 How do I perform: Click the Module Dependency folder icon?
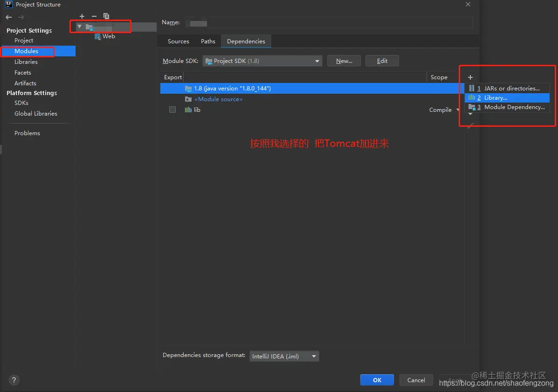tap(471, 107)
